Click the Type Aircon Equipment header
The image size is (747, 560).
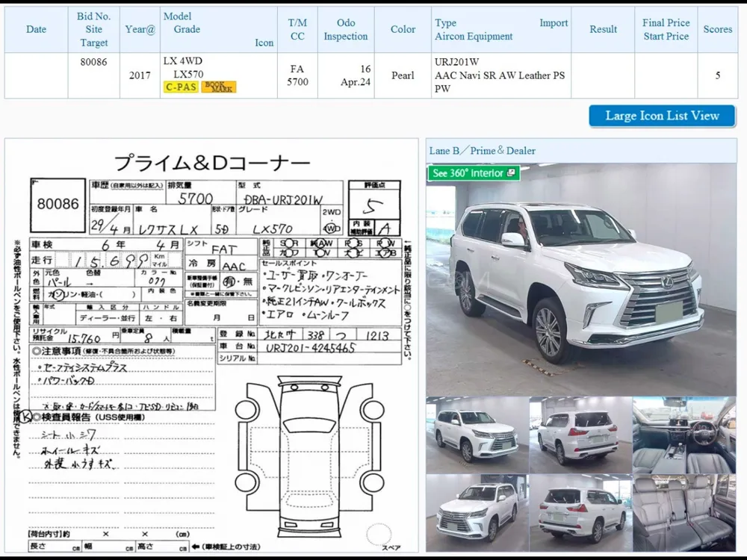click(x=501, y=30)
